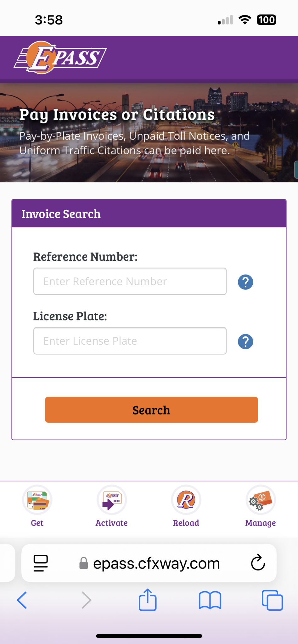298x644 pixels.
Task: Click the Enter Reference Number field
Action: pyautogui.click(x=130, y=281)
